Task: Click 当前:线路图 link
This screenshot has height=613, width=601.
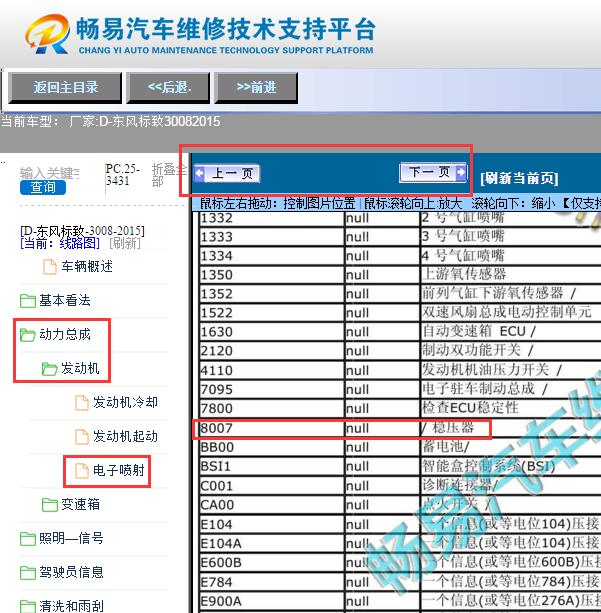Action: click(60, 244)
